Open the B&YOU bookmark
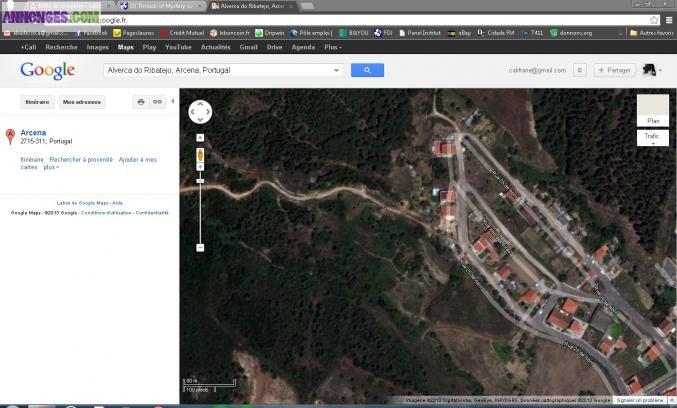 [354, 33]
